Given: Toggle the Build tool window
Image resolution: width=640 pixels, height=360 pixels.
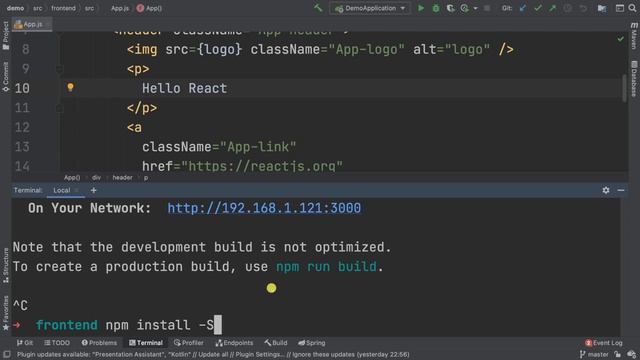Looking at the screenshot, I should [x=276, y=343].
